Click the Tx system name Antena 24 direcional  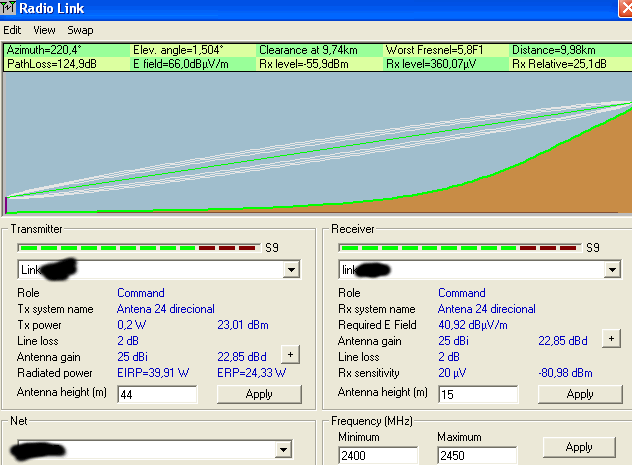coord(166,309)
